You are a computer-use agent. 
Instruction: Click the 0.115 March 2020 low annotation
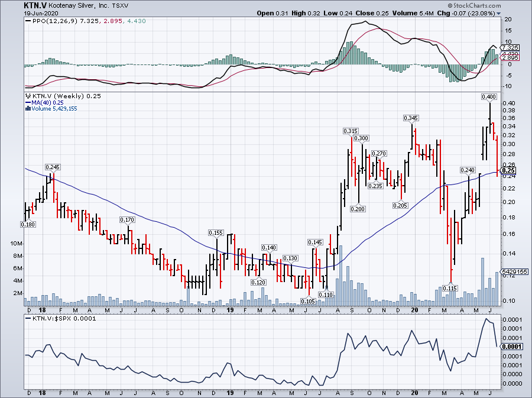[450, 289]
